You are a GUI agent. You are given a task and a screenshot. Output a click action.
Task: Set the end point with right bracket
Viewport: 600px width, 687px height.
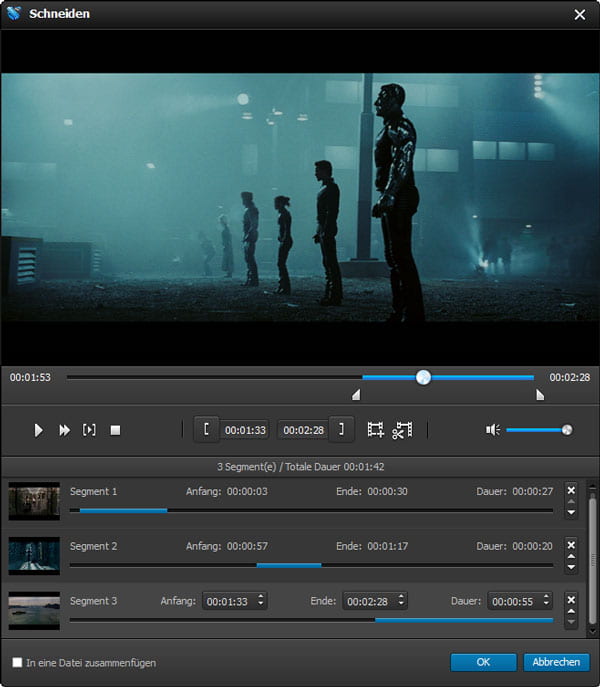(342, 430)
